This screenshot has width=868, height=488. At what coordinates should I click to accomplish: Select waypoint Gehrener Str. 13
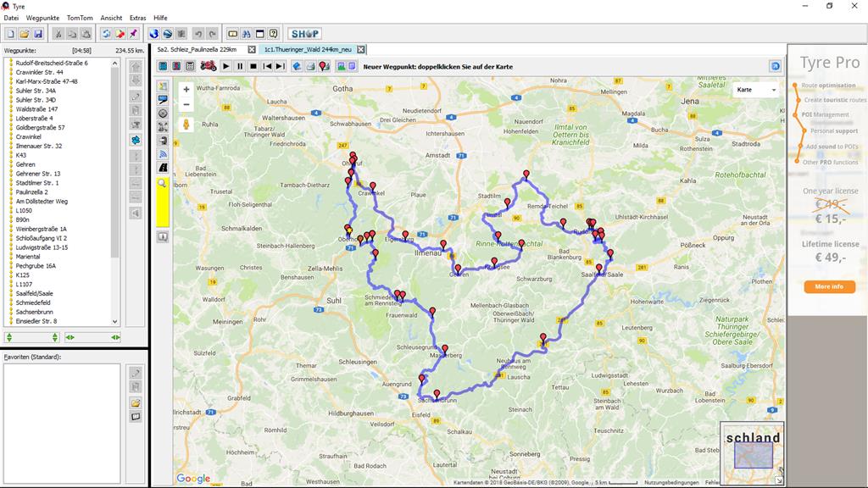point(37,174)
